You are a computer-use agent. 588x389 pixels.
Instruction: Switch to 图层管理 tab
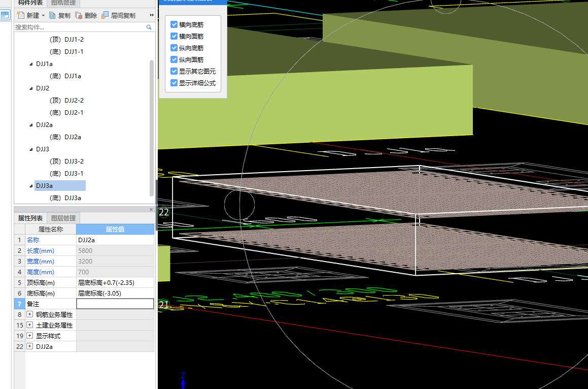tap(63, 218)
